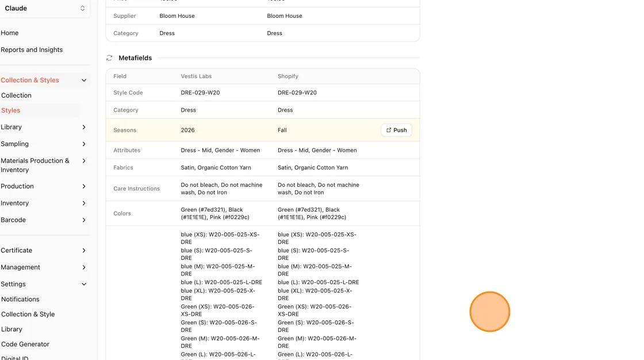Click the Supplier row label
This screenshot has width=644, height=360.
pyautogui.click(x=124, y=16)
